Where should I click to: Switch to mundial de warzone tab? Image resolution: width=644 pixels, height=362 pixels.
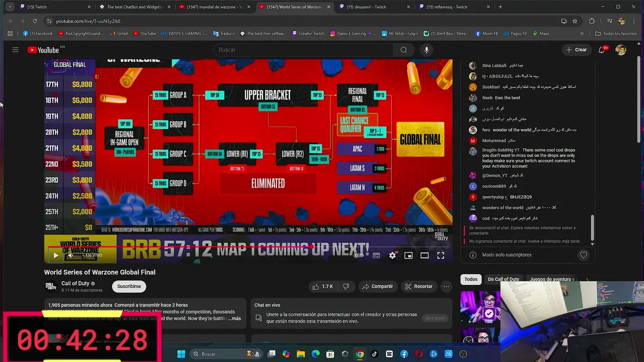tap(214, 7)
